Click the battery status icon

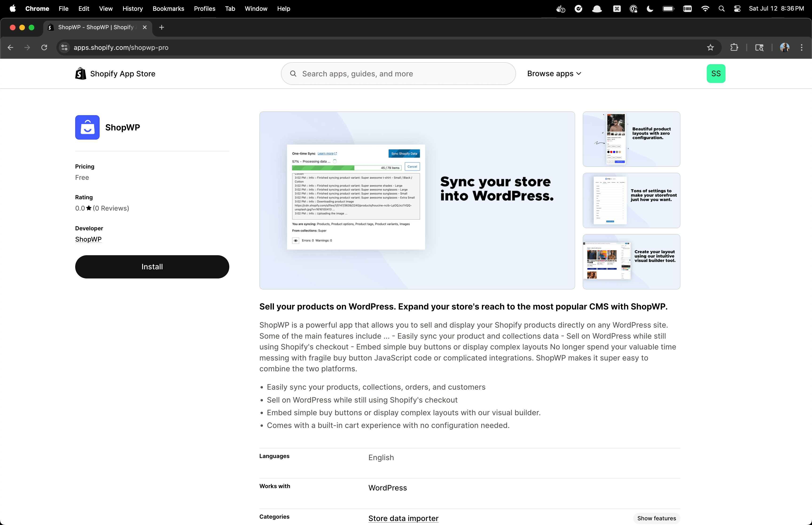(x=668, y=8)
